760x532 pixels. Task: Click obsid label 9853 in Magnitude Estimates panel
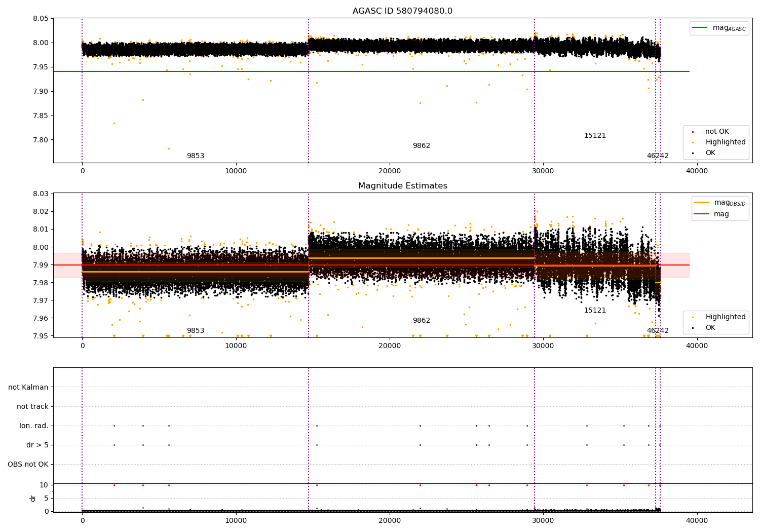point(196,330)
